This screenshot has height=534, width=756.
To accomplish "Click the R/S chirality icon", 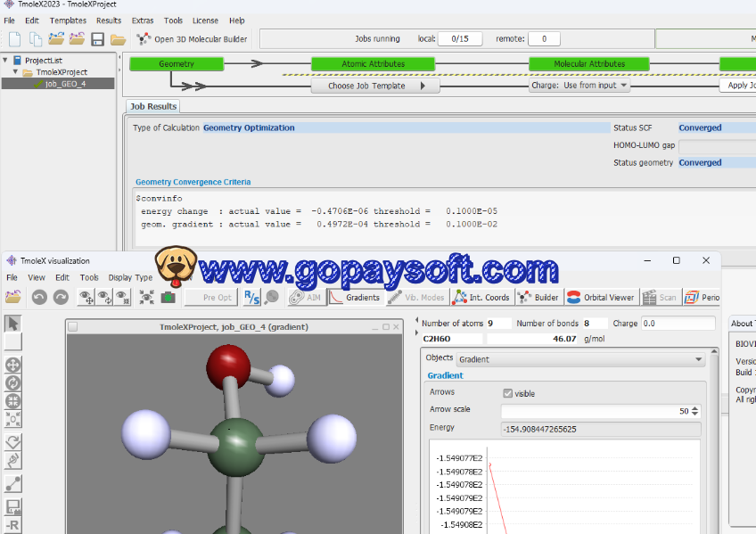I will point(251,298).
